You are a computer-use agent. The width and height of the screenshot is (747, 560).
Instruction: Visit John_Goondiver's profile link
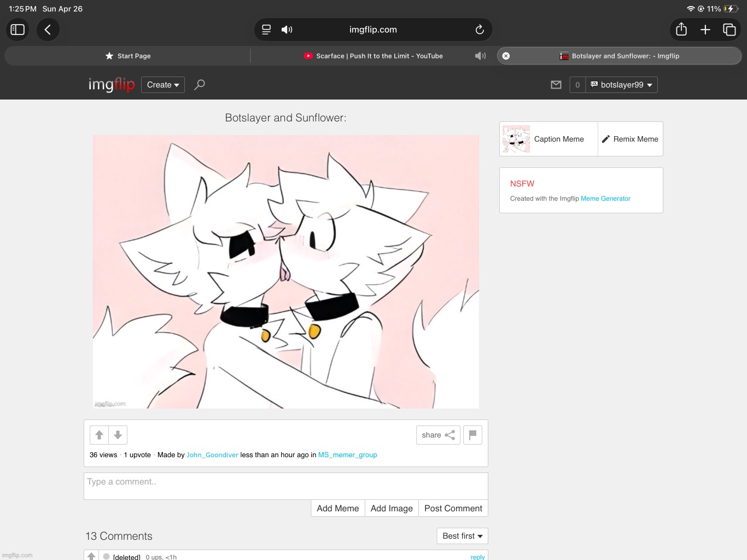click(212, 455)
